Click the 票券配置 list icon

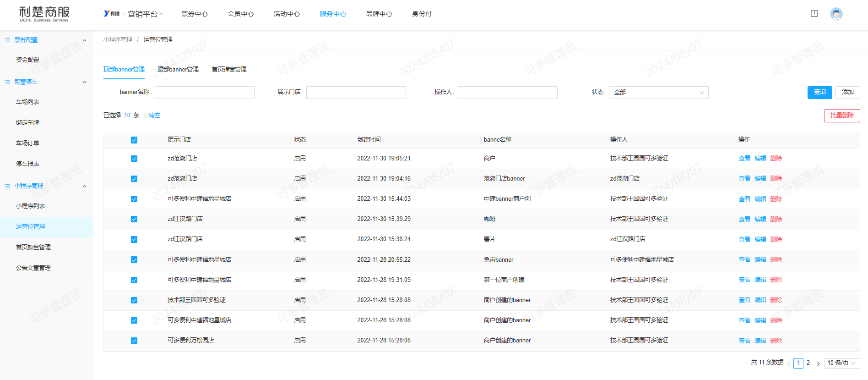7,40
